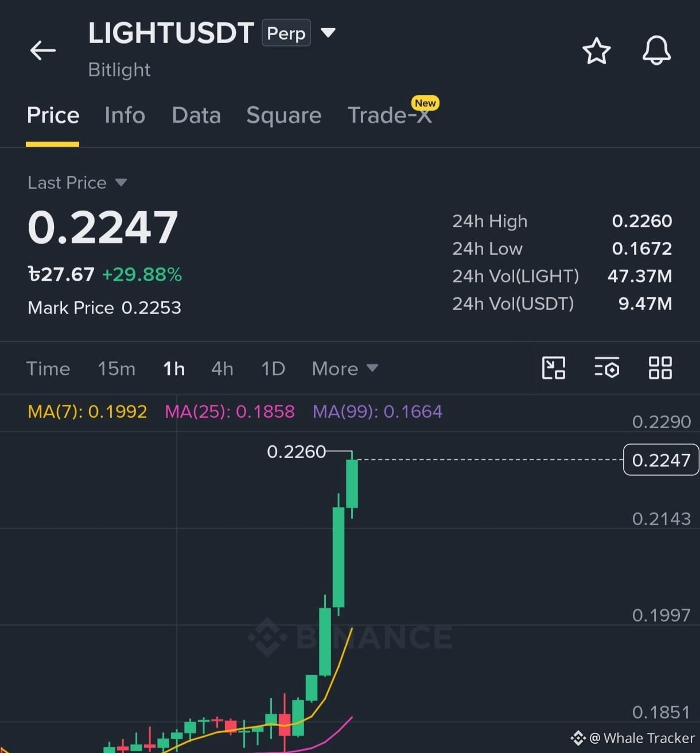
Task: Click the ৳27.67 converted price text
Action: (61, 274)
